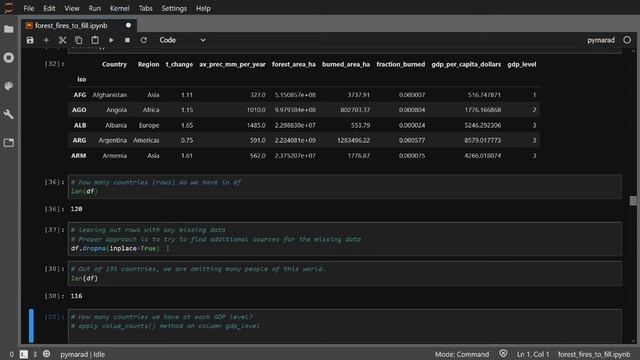Click the notebook vertical scrollbar thumb
This screenshot has width=640, height=360.
[x=633, y=200]
